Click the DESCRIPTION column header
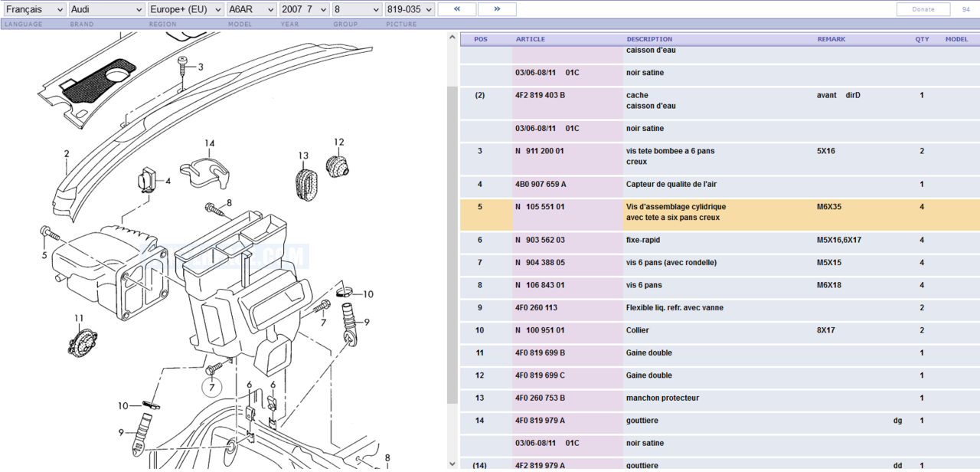Image resolution: width=980 pixels, height=472 pixels. [649, 39]
